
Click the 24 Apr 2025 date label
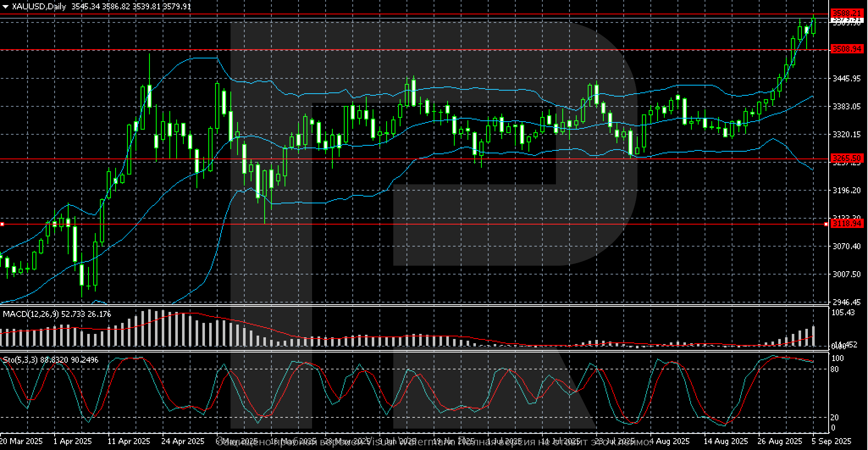[183, 441]
